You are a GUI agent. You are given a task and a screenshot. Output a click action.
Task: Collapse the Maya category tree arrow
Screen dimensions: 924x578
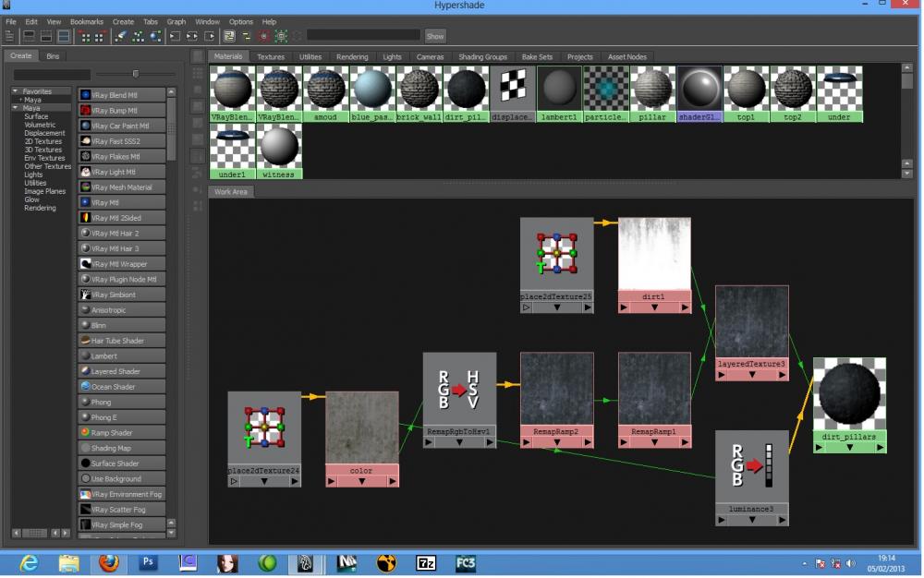[x=15, y=108]
